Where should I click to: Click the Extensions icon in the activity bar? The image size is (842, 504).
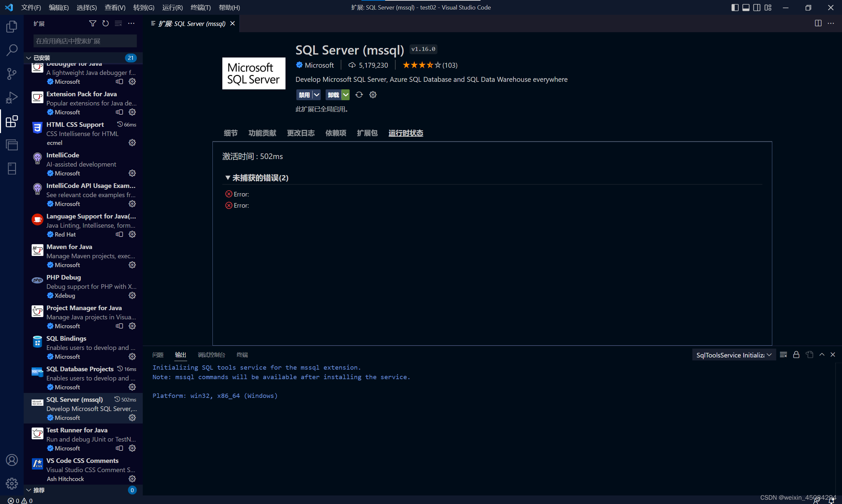pos(12,121)
